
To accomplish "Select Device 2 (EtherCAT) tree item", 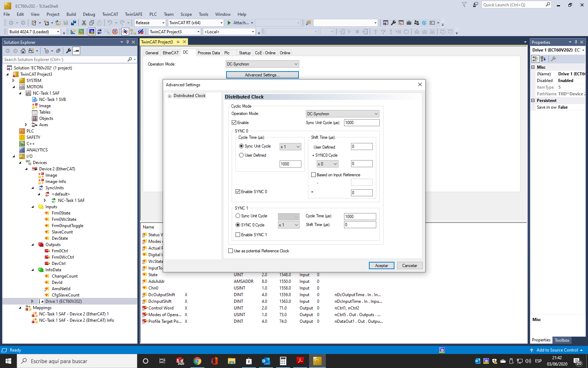I will 57,169.
